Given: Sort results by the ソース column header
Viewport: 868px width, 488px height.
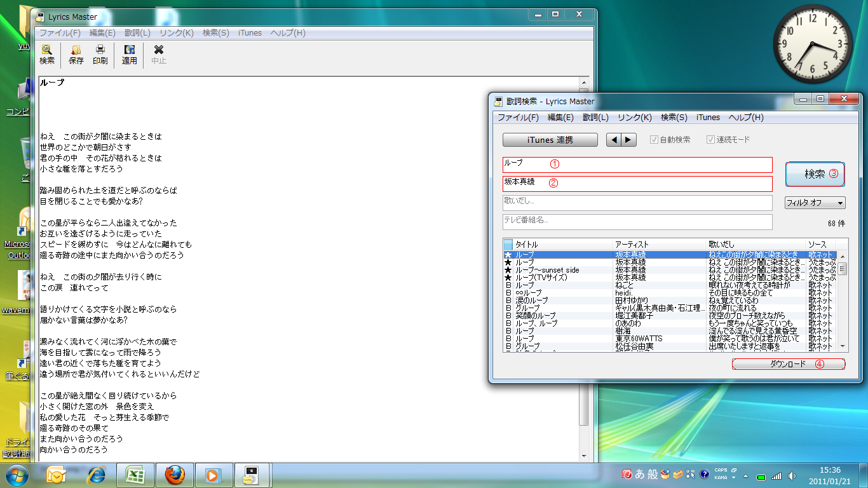Looking at the screenshot, I should (x=822, y=245).
